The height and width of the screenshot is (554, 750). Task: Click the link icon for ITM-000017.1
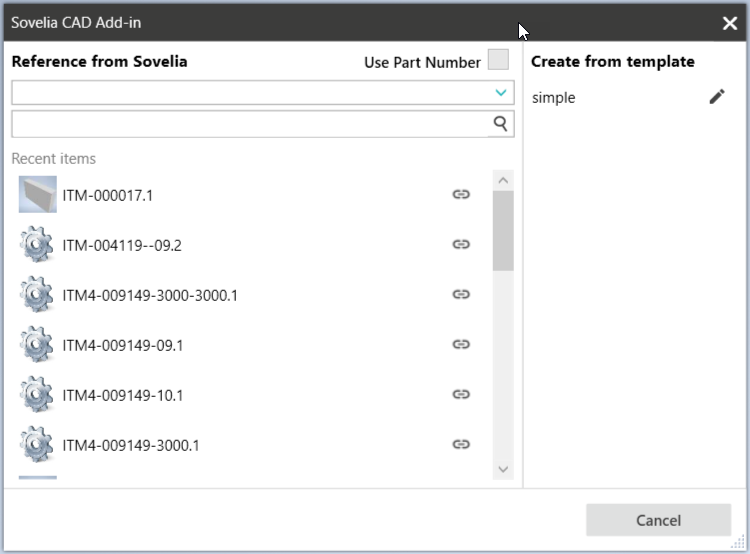point(461,194)
